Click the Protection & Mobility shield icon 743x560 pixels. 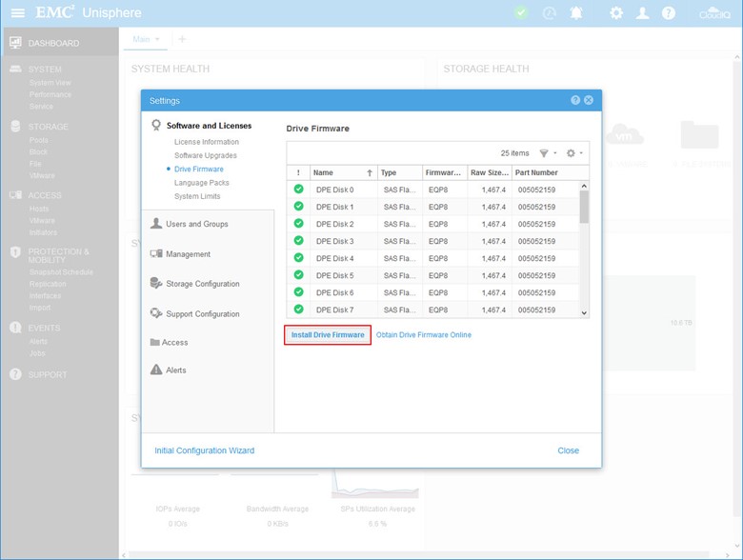tap(15, 252)
